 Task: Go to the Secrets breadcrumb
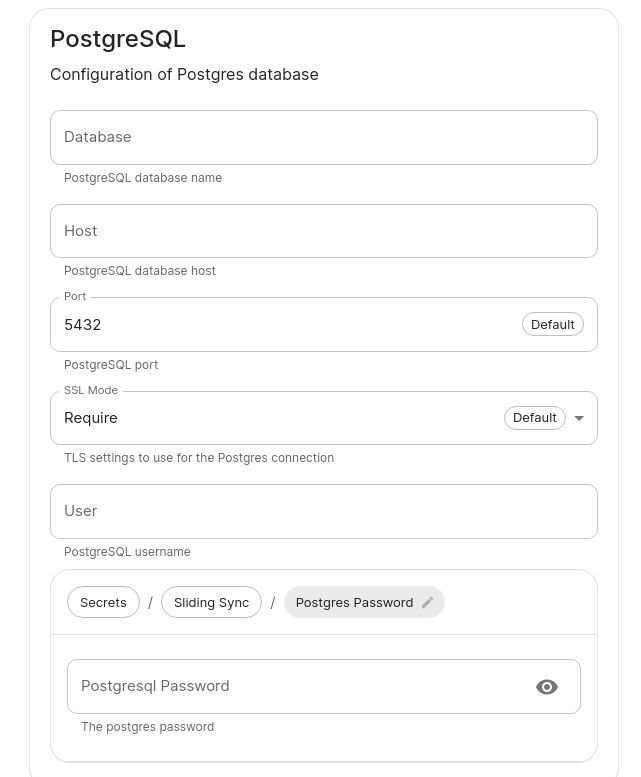point(103,602)
